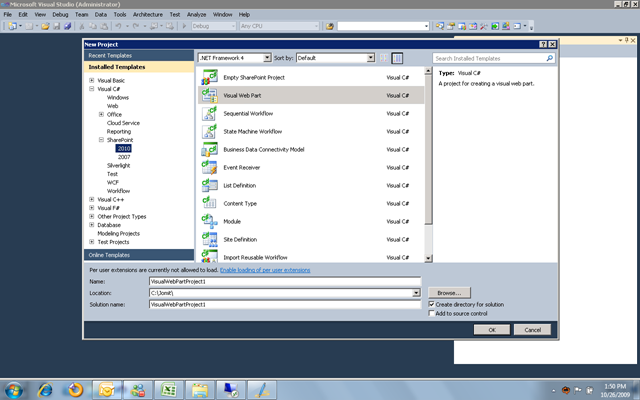The height and width of the screenshot is (400, 640).
Task: Open the Any CPU platform dropdown
Action: tap(316, 26)
